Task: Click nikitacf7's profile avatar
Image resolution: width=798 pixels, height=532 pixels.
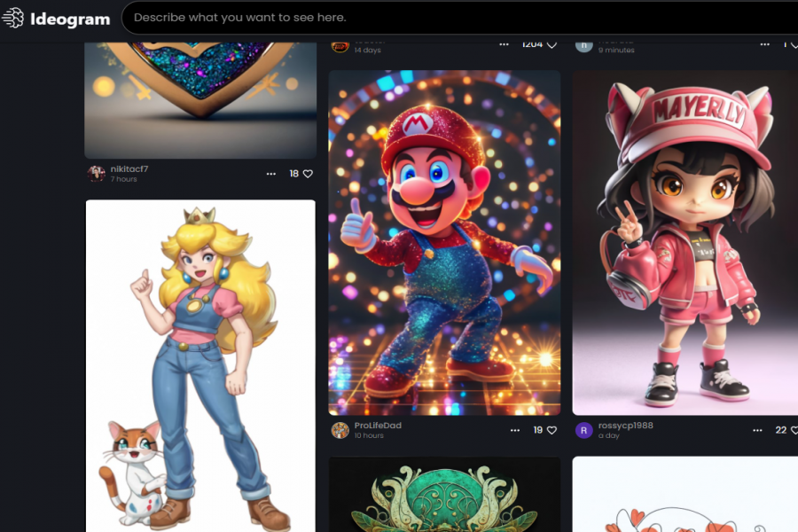Action: click(96, 174)
